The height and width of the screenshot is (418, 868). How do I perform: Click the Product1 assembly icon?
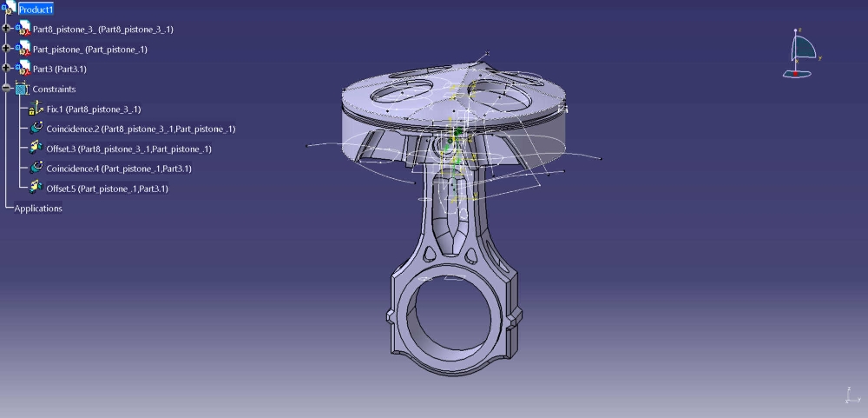pyautogui.click(x=9, y=7)
